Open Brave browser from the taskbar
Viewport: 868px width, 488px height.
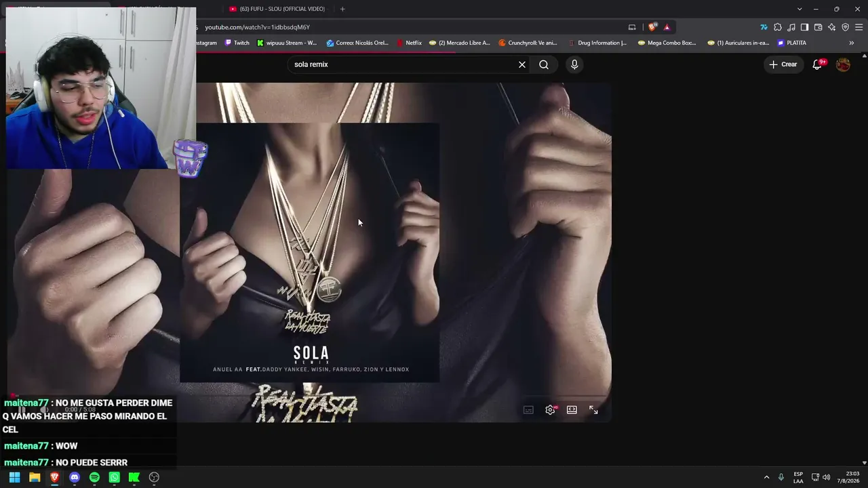click(x=54, y=477)
